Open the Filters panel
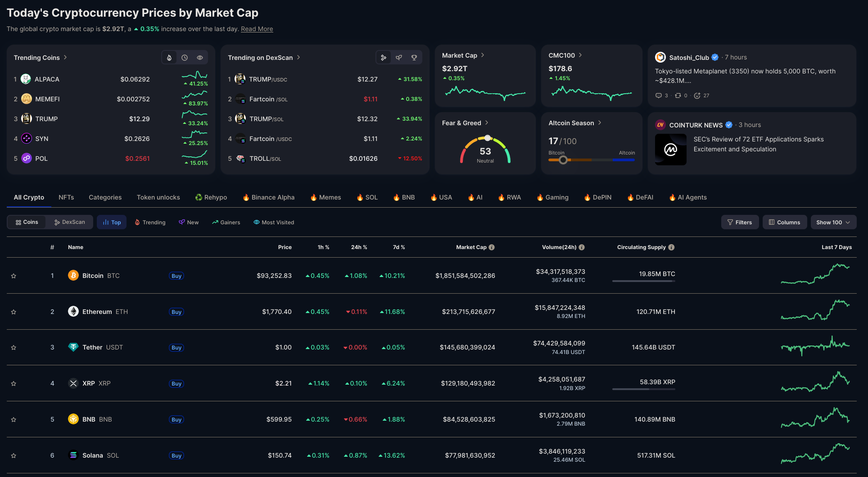 740,222
